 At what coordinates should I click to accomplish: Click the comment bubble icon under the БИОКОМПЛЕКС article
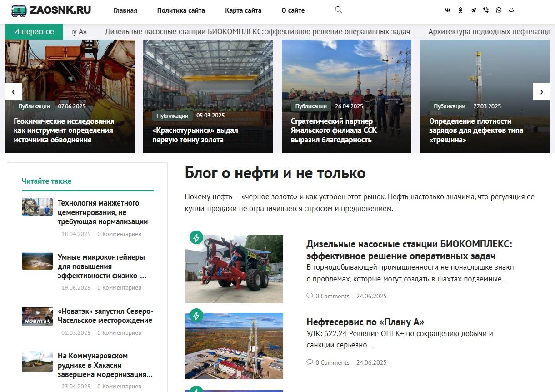[x=310, y=296]
